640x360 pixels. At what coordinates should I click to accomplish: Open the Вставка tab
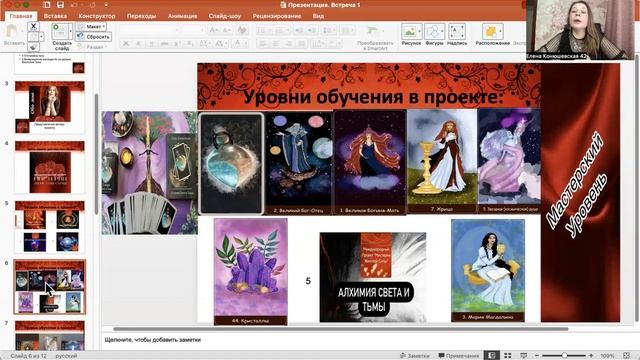(55, 16)
